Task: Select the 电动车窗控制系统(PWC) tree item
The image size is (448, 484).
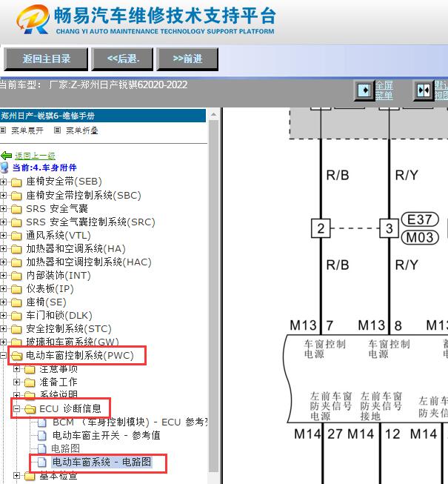Action: [80, 356]
